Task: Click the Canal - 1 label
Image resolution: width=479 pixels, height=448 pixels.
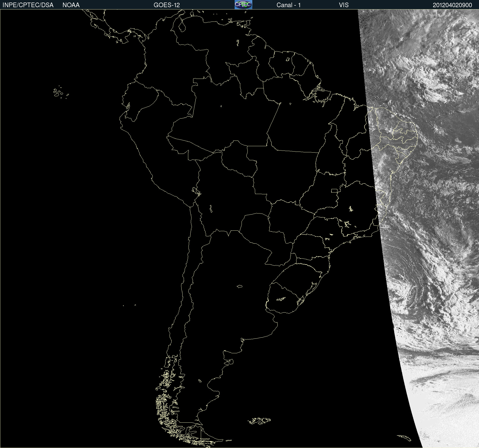Action: (289, 5)
